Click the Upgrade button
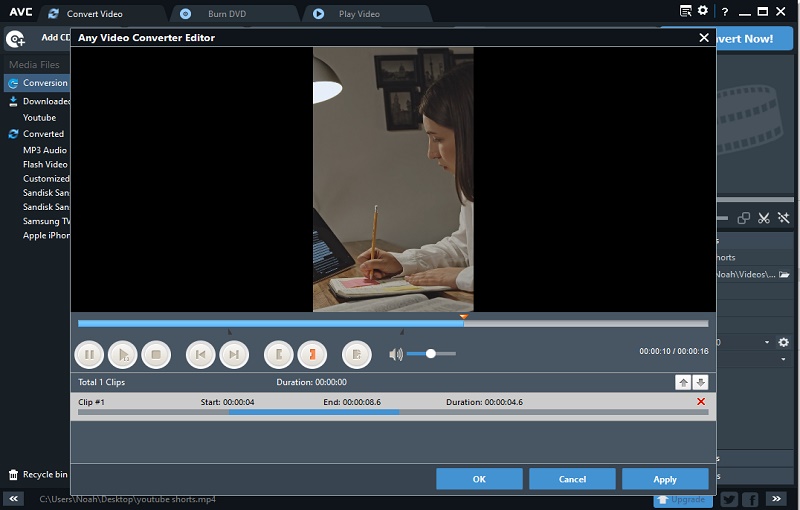 [x=683, y=499]
